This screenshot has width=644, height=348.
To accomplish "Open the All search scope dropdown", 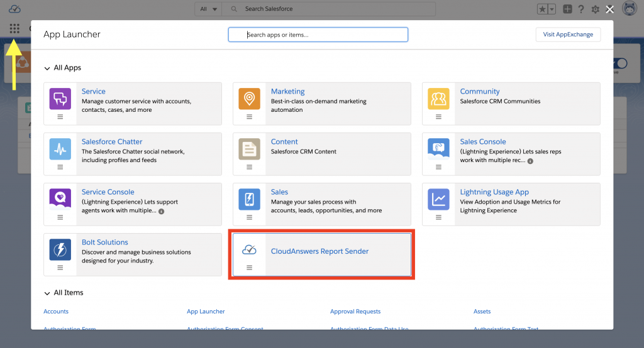I will point(208,9).
